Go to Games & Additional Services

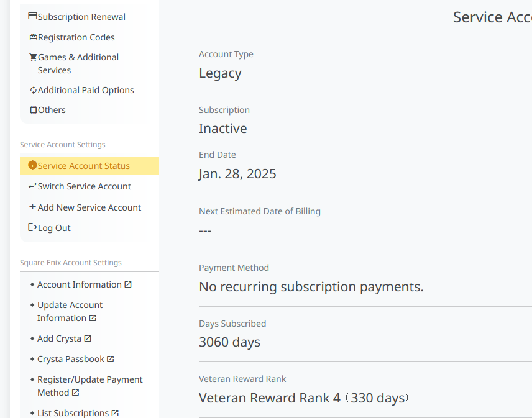coord(78,64)
